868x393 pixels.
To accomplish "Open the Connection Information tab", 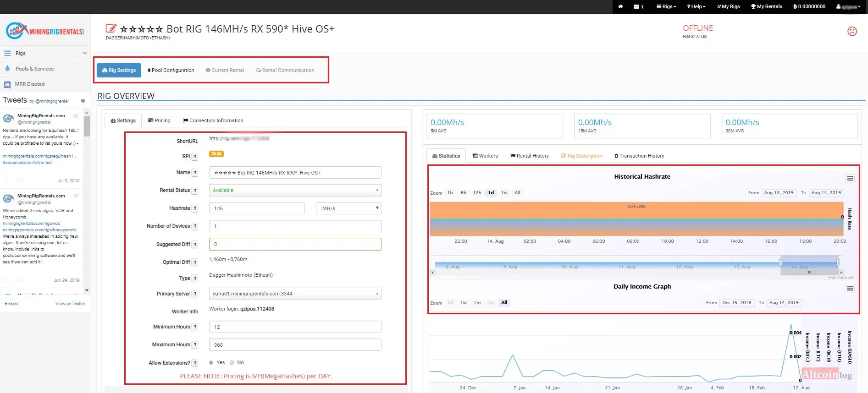I will [213, 120].
